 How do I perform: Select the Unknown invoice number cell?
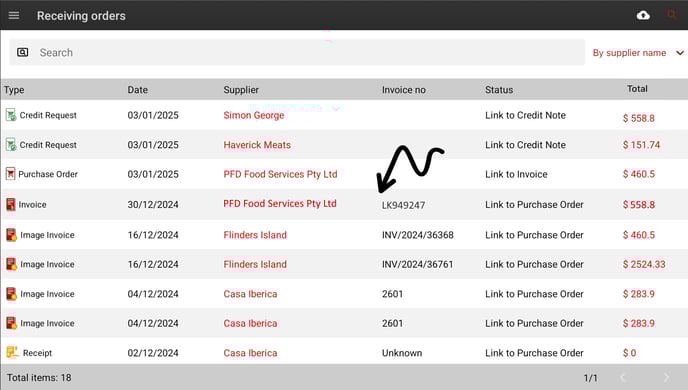402,353
